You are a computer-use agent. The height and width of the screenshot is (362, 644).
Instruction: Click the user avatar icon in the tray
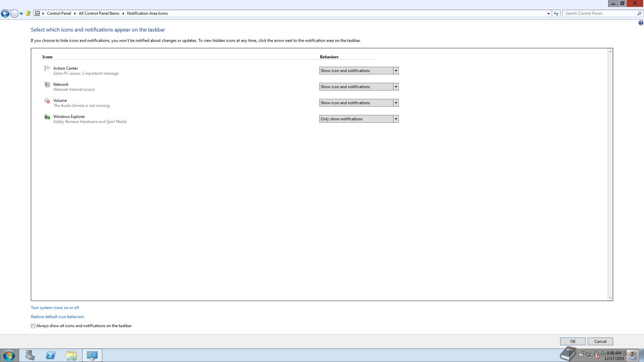(632, 355)
